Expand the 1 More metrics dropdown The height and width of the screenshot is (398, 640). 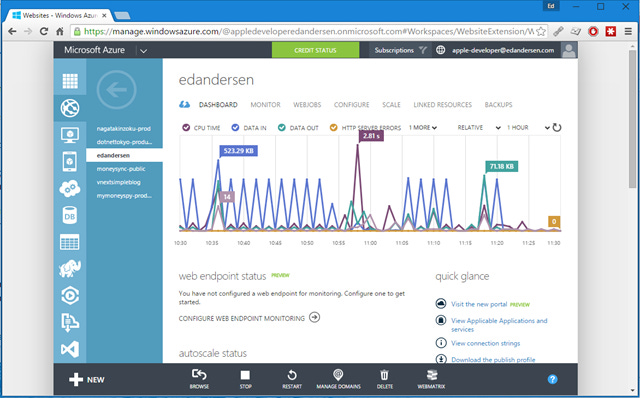click(x=423, y=127)
